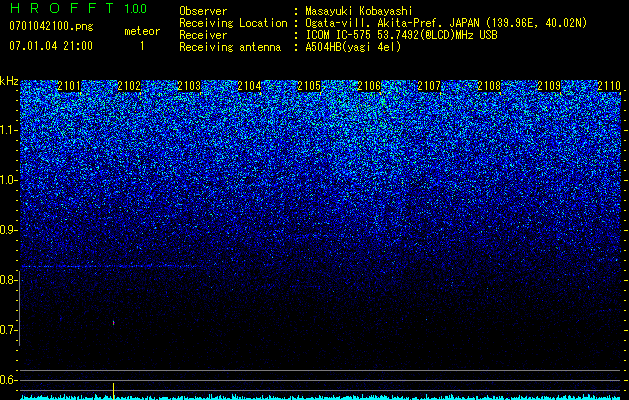The image size is (629, 400).
Task: Click the 2103 time marker
Action: tap(189, 86)
